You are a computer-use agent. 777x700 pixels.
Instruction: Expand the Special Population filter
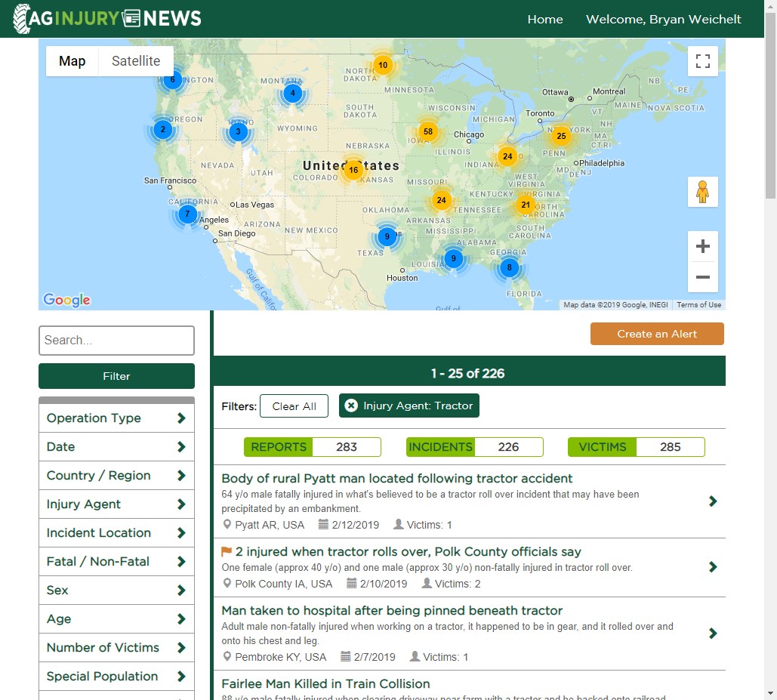pyautogui.click(x=116, y=677)
